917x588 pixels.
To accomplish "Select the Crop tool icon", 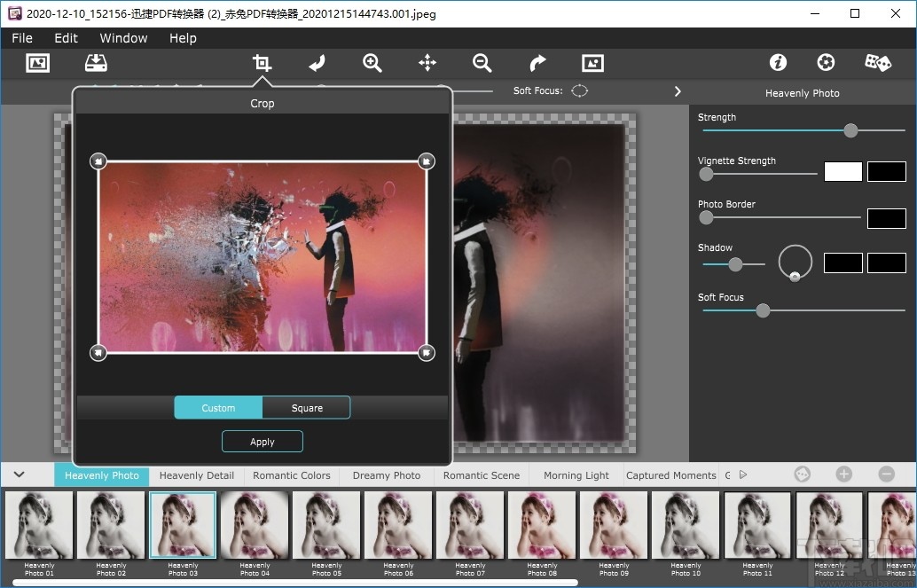I will 262,63.
